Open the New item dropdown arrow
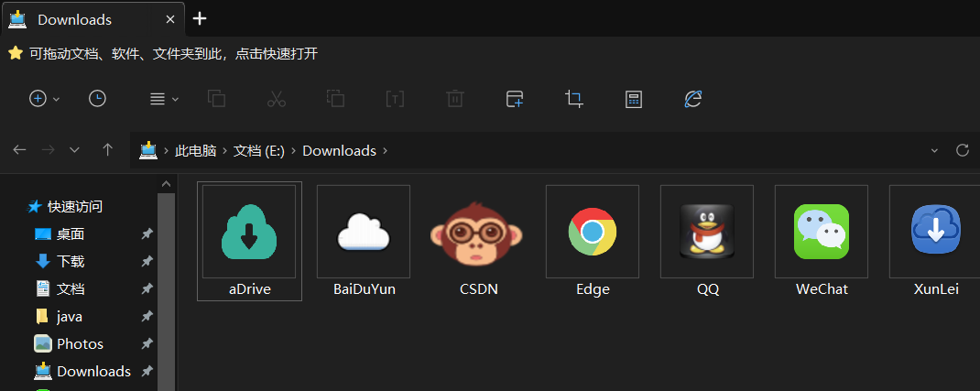 coord(56,99)
